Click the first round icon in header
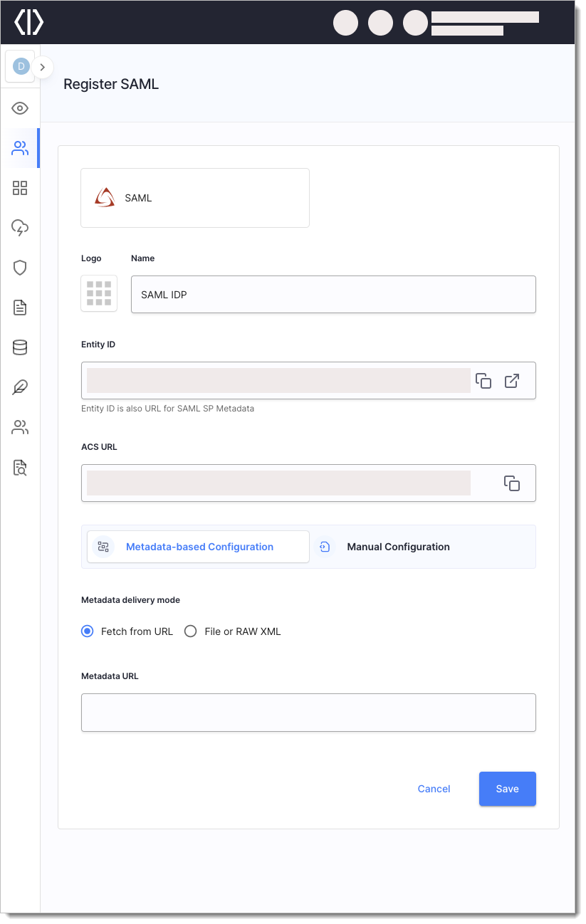Viewport: 586px width, 924px height. [x=345, y=23]
